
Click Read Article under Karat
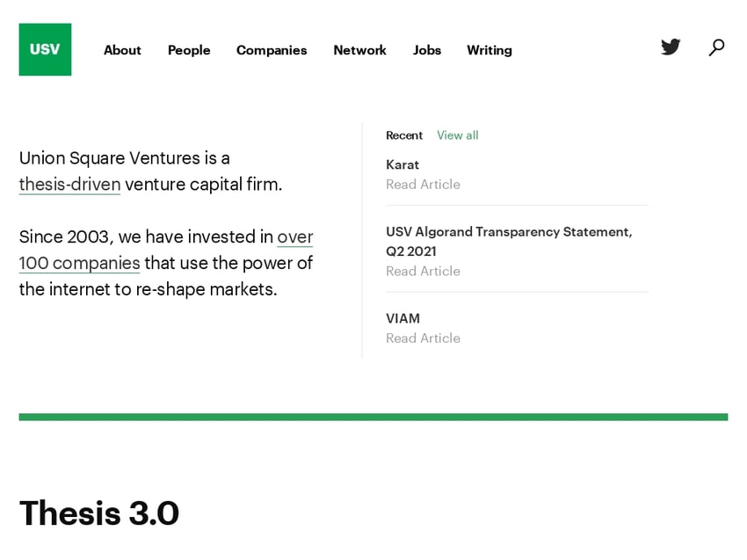(423, 185)
